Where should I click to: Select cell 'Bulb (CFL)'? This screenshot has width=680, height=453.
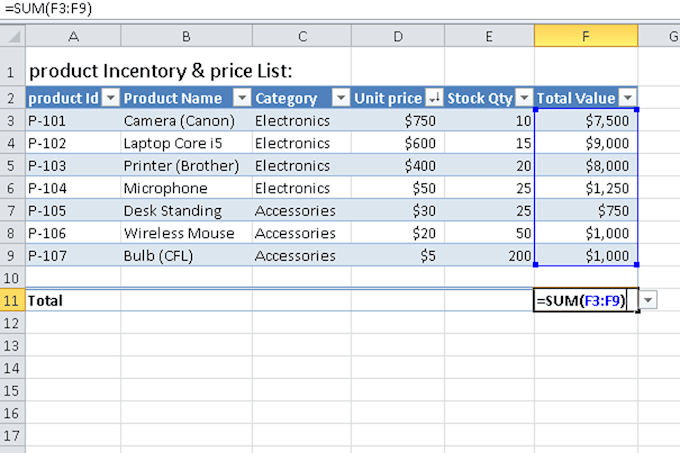coord(186,256)
